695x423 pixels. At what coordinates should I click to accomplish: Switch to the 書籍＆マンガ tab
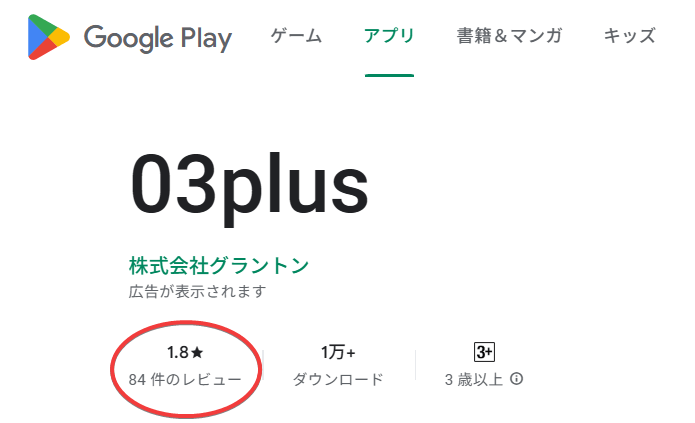tap(509, 37)
